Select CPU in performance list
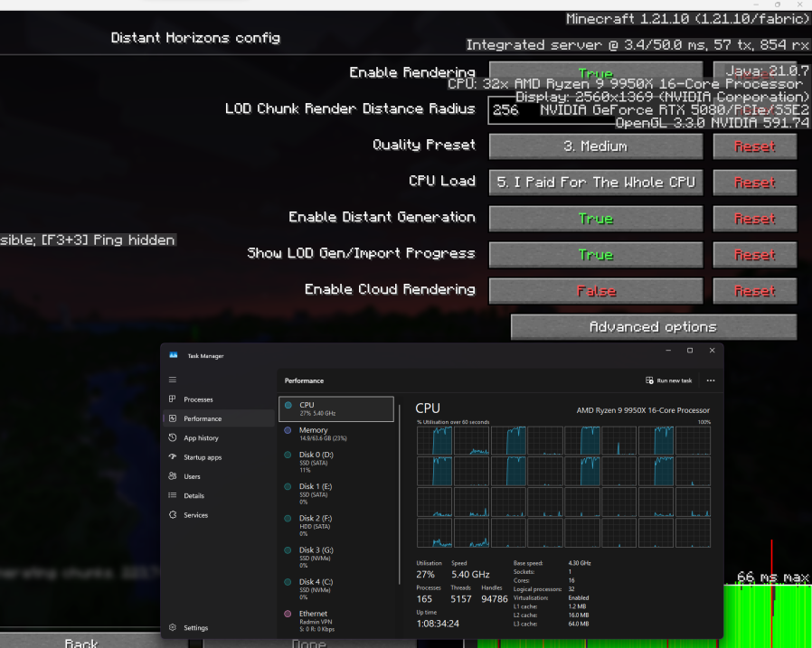 coord(336,409)
